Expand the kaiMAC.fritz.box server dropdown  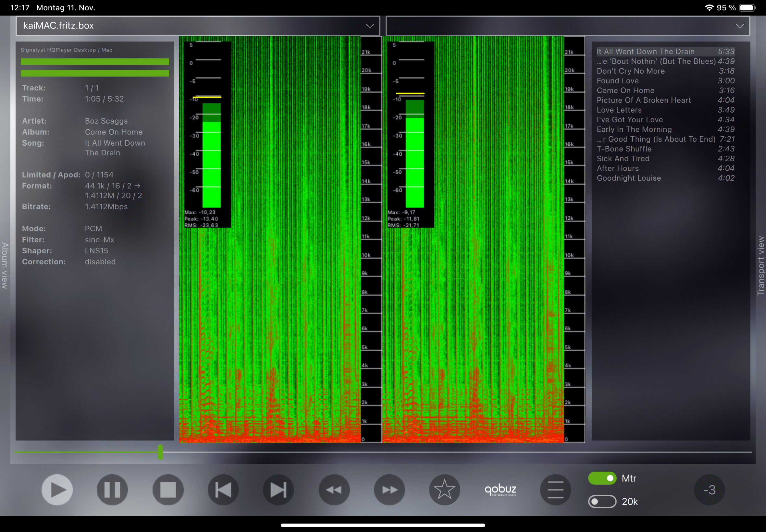coord(198,26)
